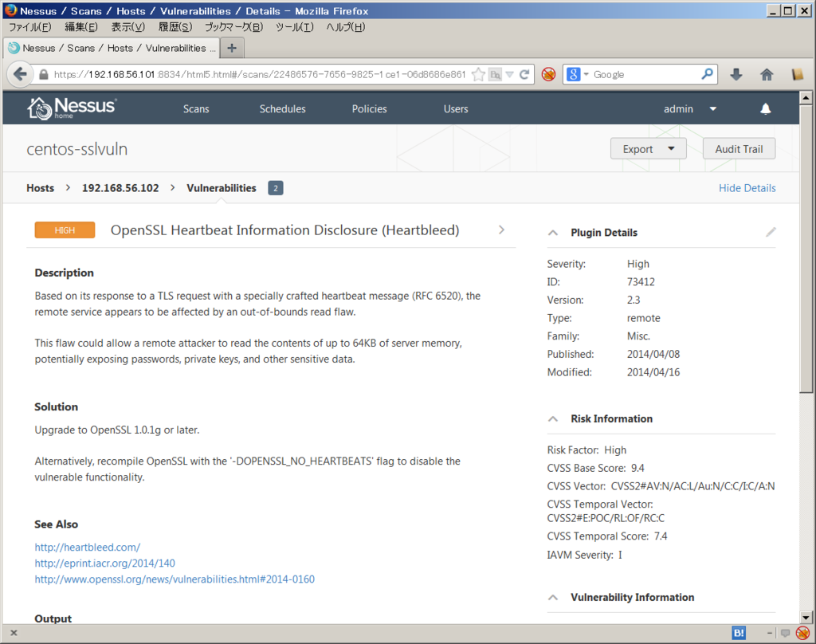The width and height of the screenshot is (816, 644).
Task: Go to Hosts breadcrumb
Action: pyautogui.click(x=40, y=188)
